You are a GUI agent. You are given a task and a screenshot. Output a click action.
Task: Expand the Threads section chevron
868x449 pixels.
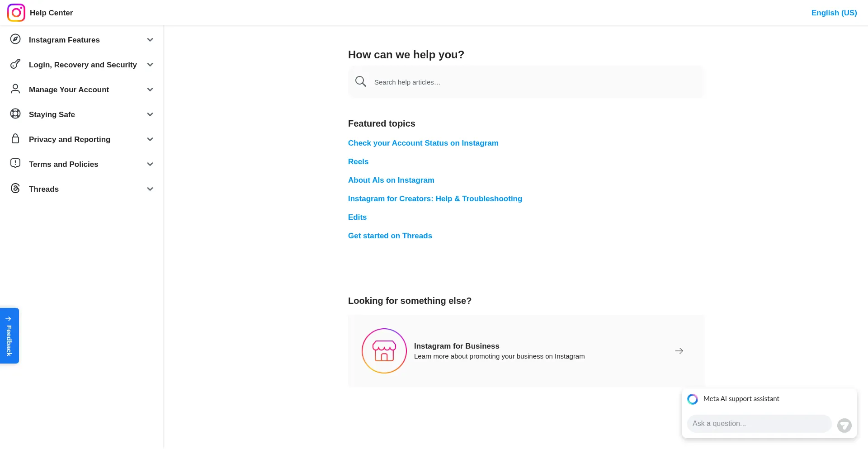(x=150, y=189)
